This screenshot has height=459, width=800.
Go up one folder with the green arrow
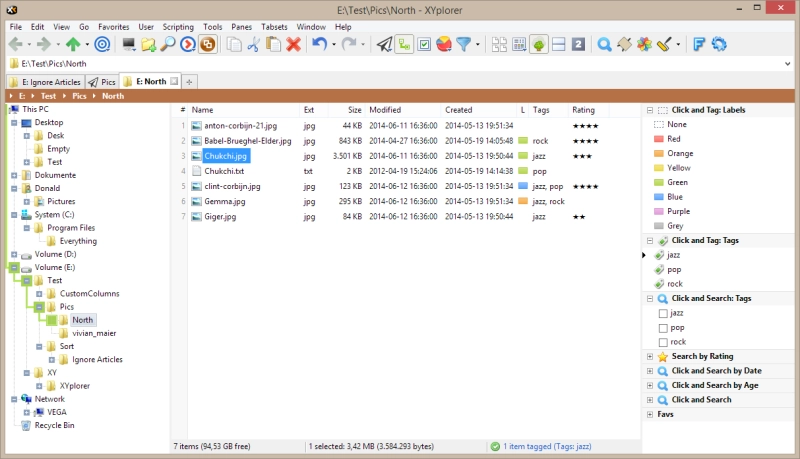click(x=73, y=44)
